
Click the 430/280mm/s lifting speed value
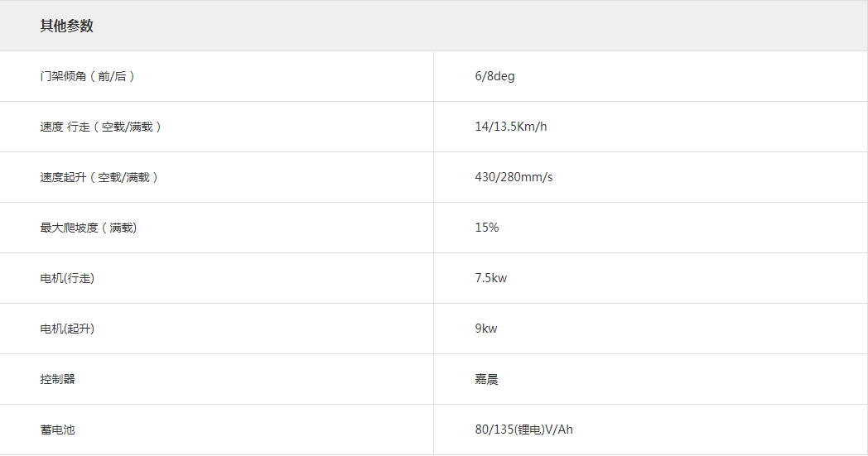tap(514, 177)
